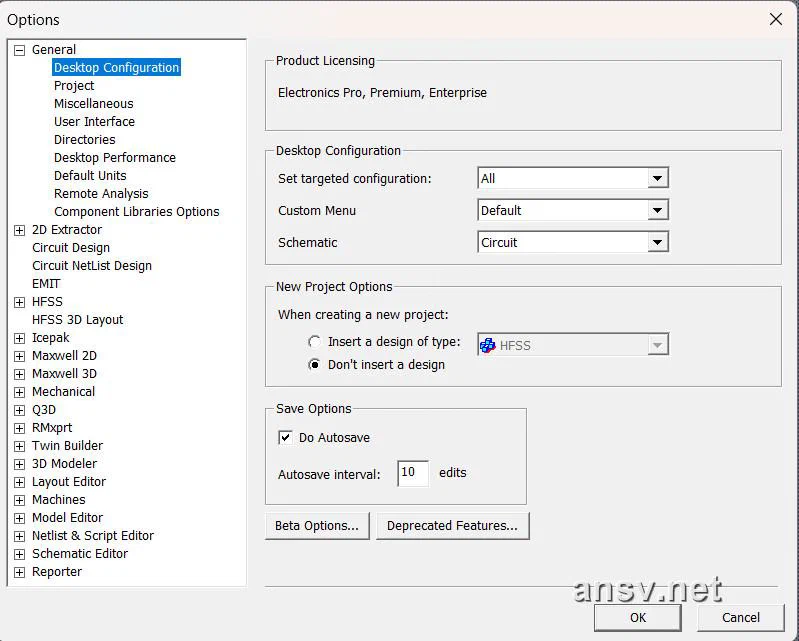Select Circuit NetList Design item
The image size is (799, 641).
click(92, 265)
